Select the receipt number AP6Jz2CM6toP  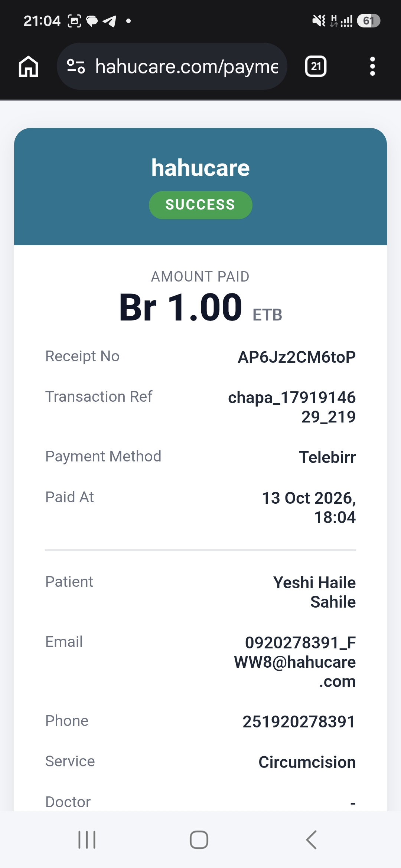(297, 357)
